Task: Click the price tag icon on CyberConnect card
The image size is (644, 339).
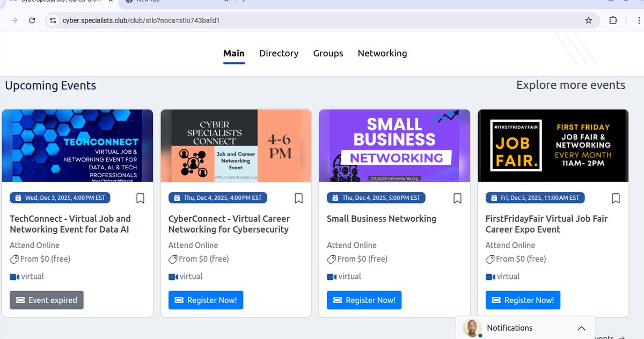Action: pos(173,259)
